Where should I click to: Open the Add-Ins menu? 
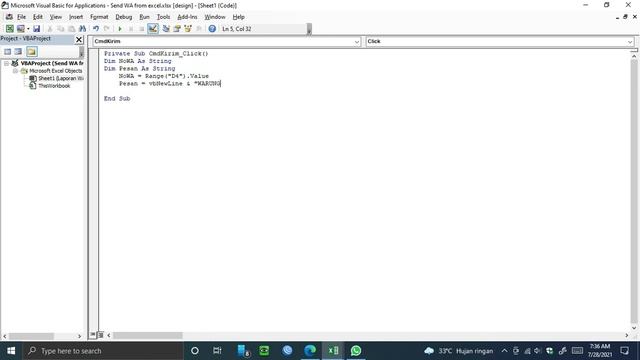[x=187, y=17]
